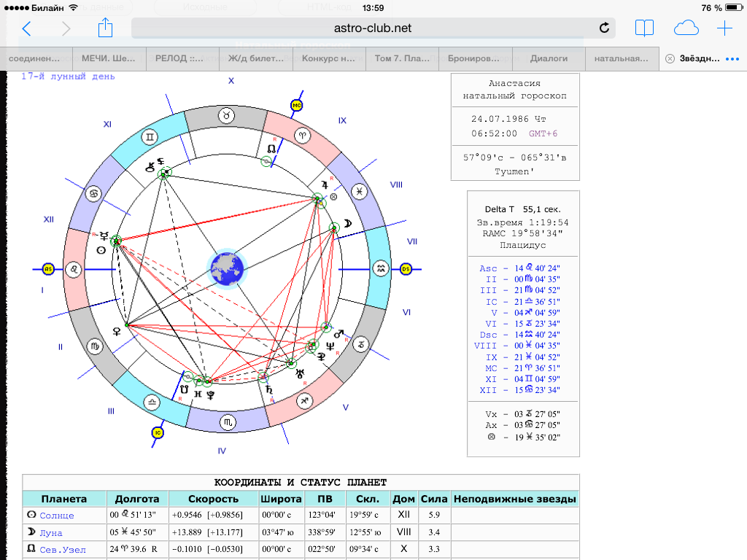Switch to the Диалоги tab
This screenshot has height=560, width=747.
(549, 58)
